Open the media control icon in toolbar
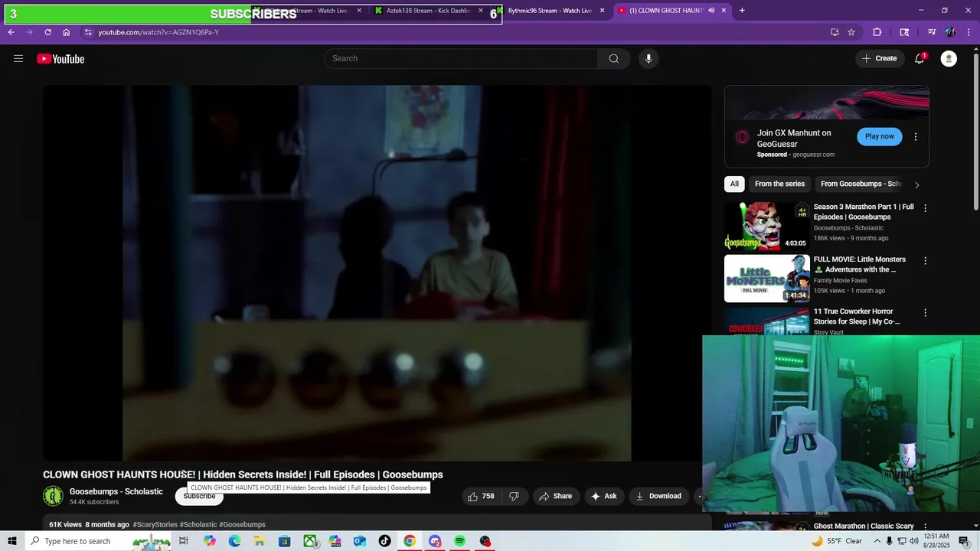 pos(932,32)
